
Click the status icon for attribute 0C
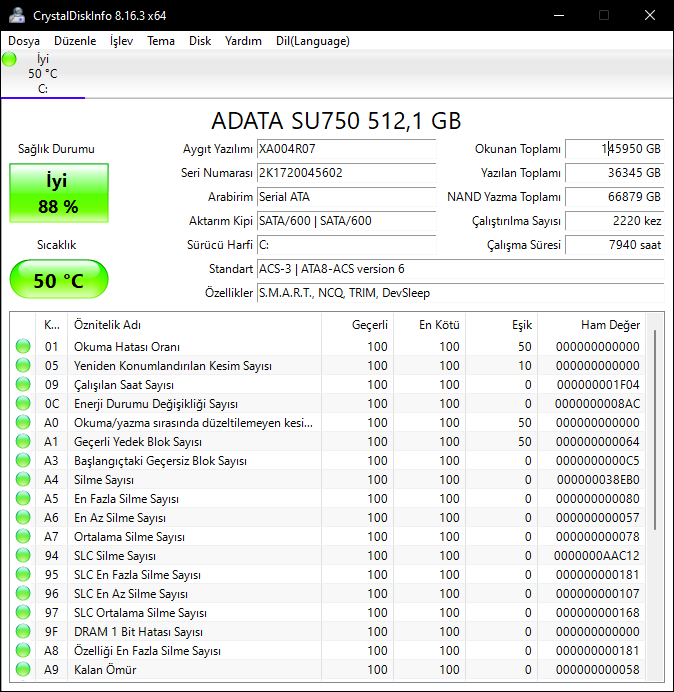pyautogui.click(x=23, y=403)
